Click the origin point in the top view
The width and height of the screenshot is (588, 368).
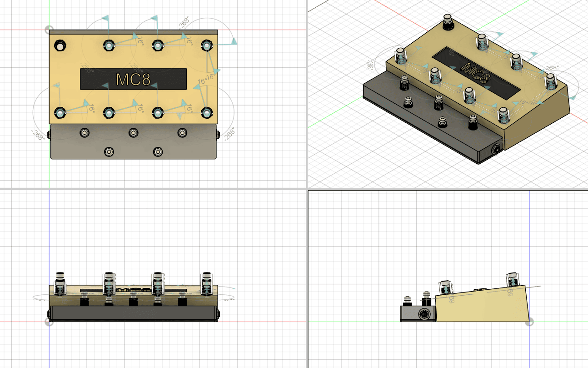[x=49, y=30]
